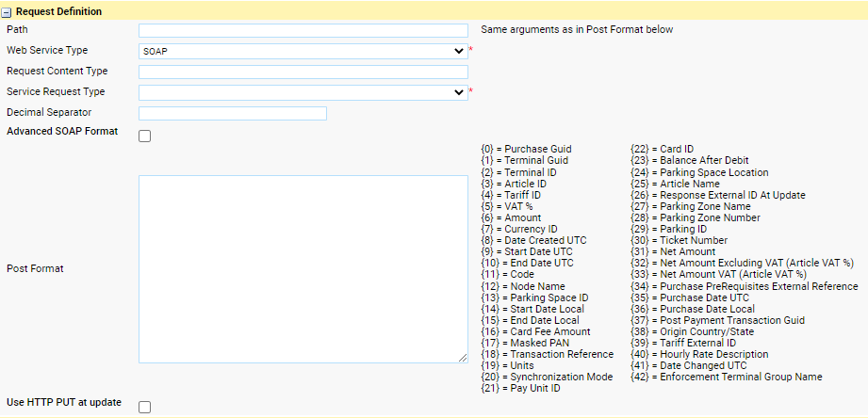Click the Path input field
The width and height of the screenshot is (868, 418).
pyautogui.click(x=303, y=30)
